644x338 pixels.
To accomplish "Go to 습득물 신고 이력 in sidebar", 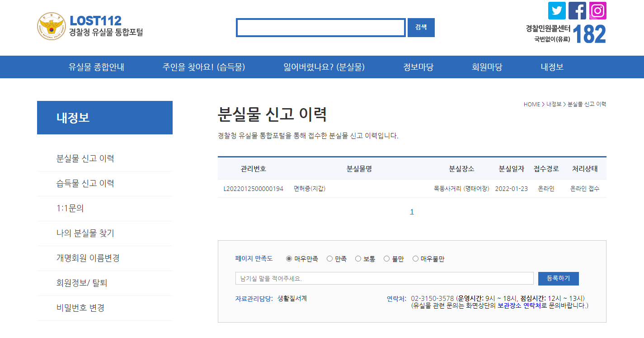I will pyautogui.click(x=85, y=183).
